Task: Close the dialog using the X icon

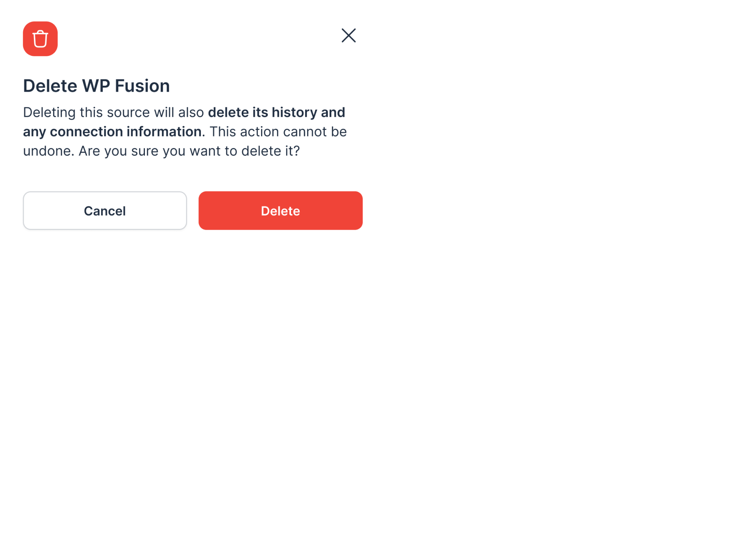Action: click(348, 35)
